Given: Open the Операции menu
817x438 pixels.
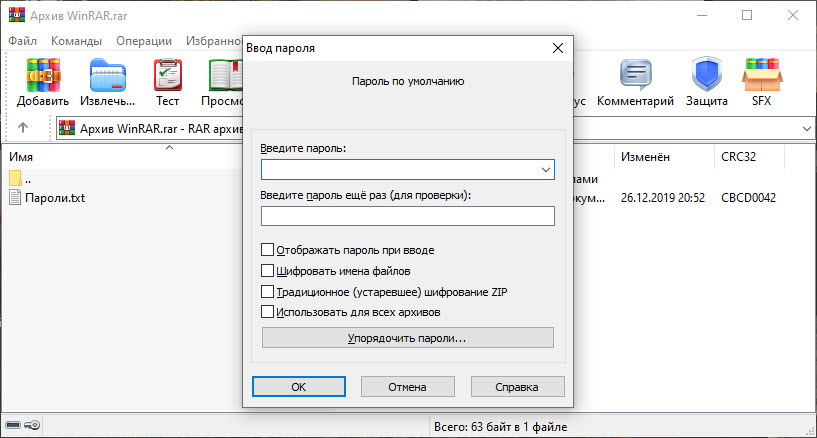Looking at the screenshot, I should (x=144, y=41).
